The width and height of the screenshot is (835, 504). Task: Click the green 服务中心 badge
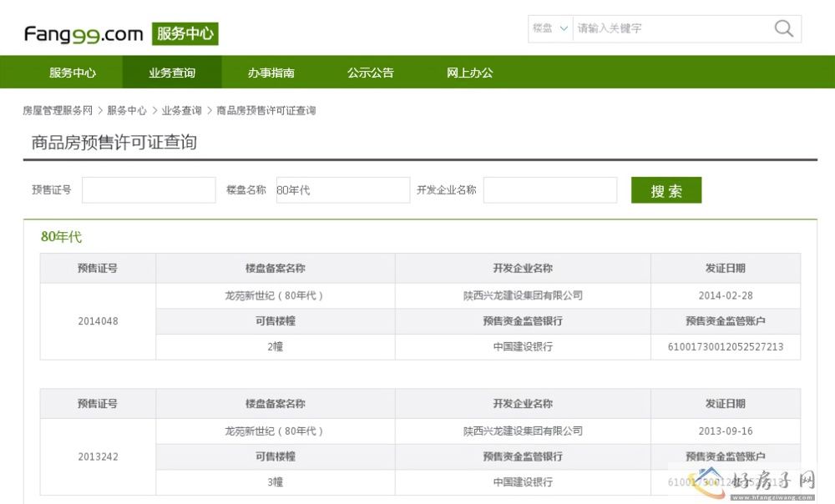[185, 34]
